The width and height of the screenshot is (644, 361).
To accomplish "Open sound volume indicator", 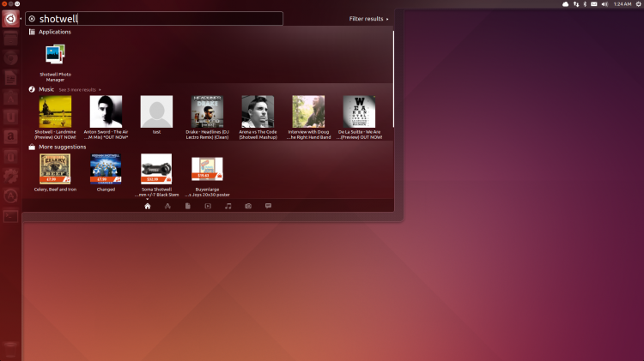I will [x=605, y=4].
